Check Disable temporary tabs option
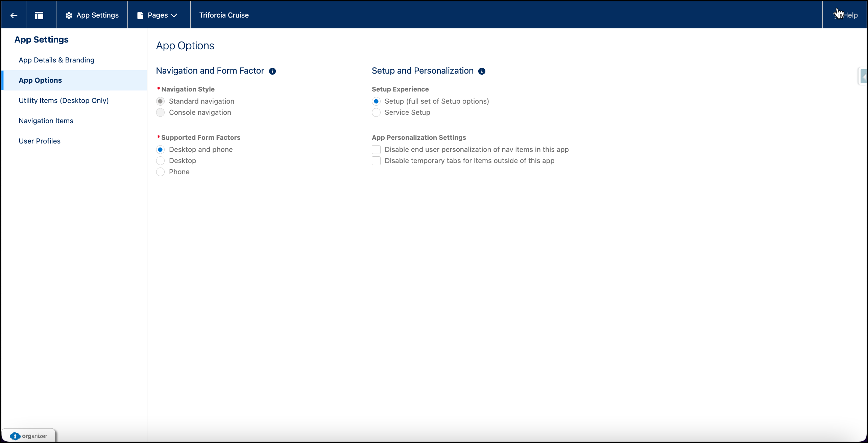 376,161
